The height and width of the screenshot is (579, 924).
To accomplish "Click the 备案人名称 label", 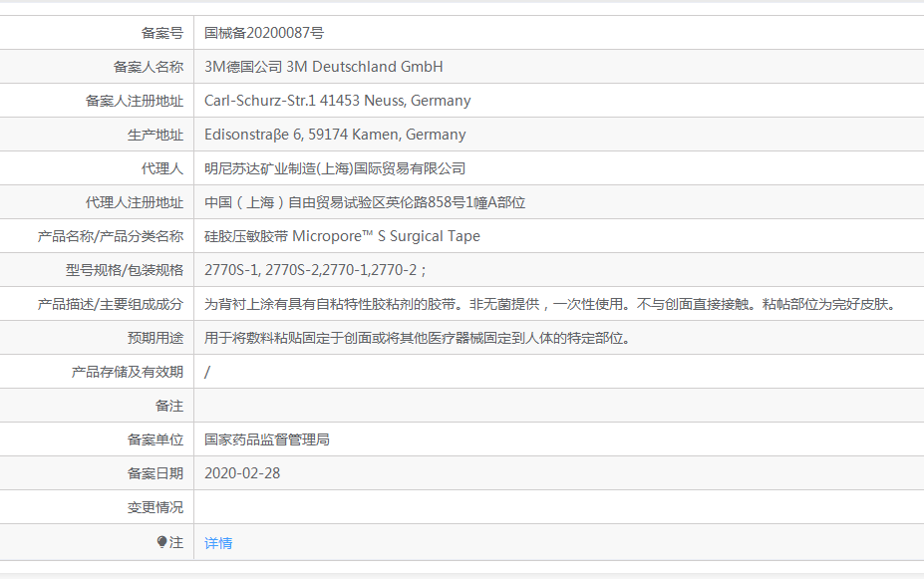I will pos(149,67).
